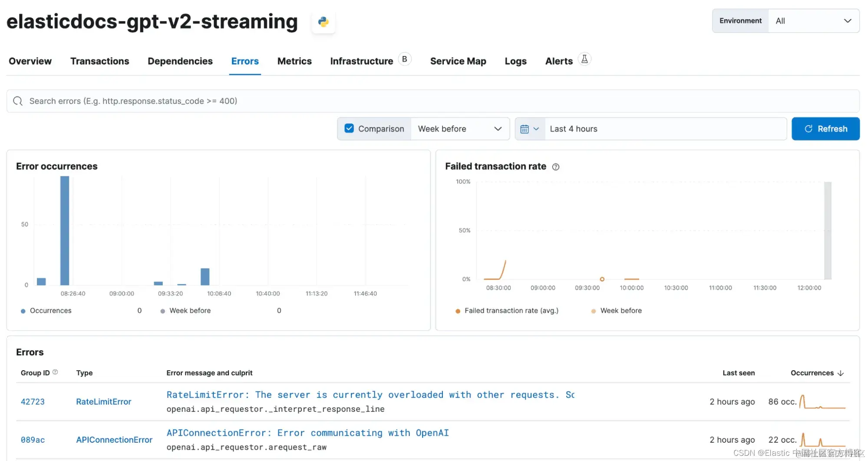Click the Group ID column header

35,373
